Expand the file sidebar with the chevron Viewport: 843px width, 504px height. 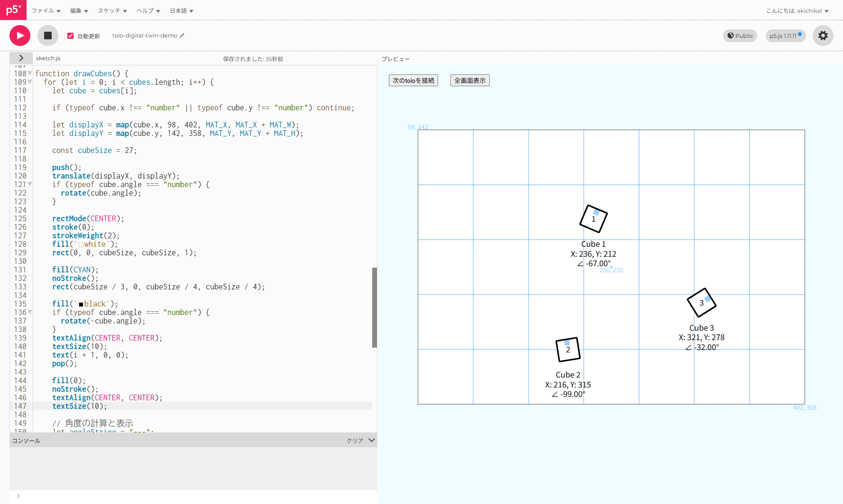[x=21, y=58]
